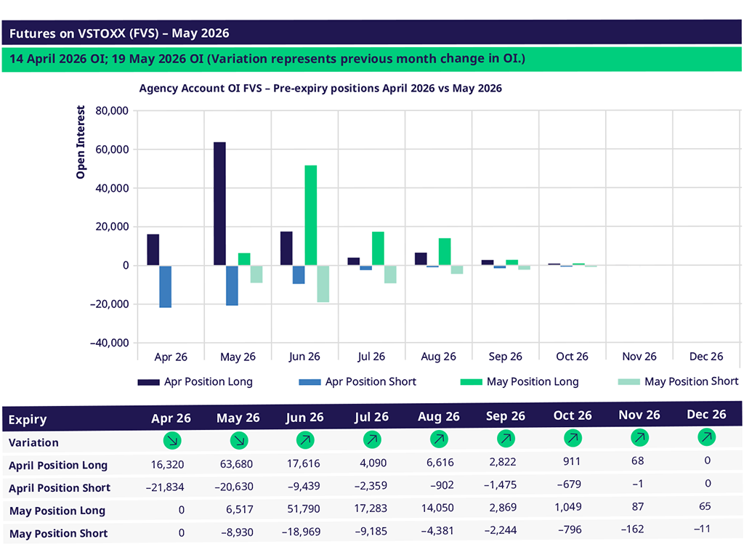Click the table value –18,969
This screenshot has width=744, height=560.
[302, 532]
